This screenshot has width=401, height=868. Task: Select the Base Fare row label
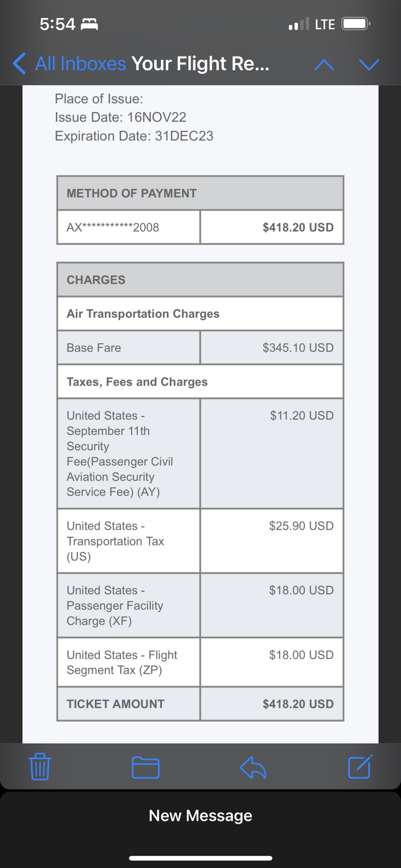94,348
